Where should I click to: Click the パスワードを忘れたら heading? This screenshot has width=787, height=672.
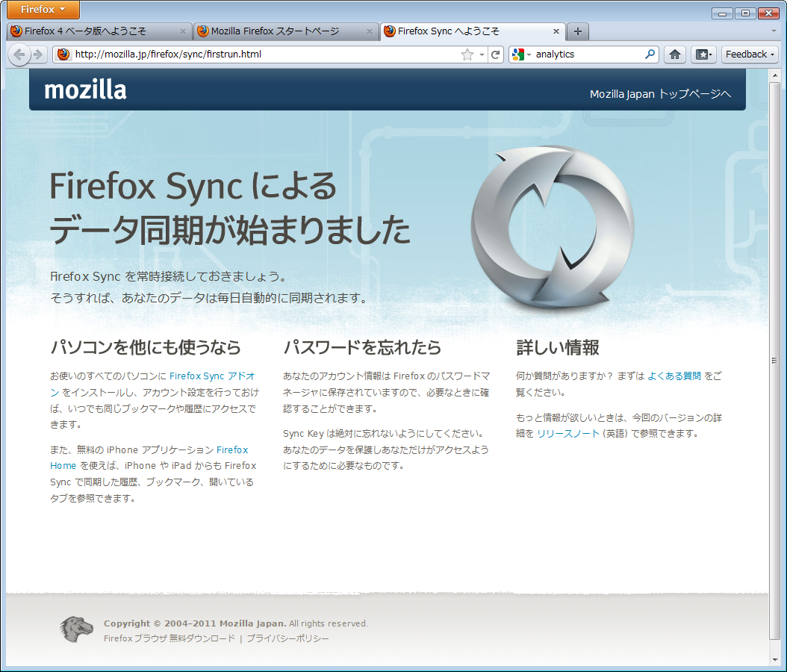pyautogui.click(x=362, y=347)
